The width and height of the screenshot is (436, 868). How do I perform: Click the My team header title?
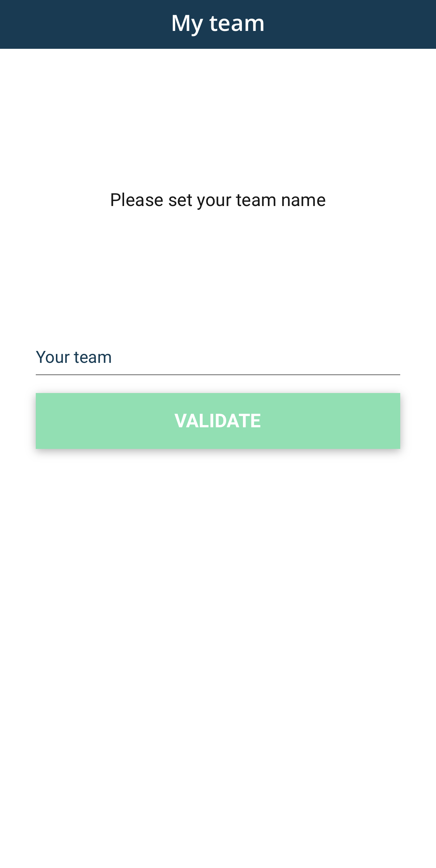(218, 23)
